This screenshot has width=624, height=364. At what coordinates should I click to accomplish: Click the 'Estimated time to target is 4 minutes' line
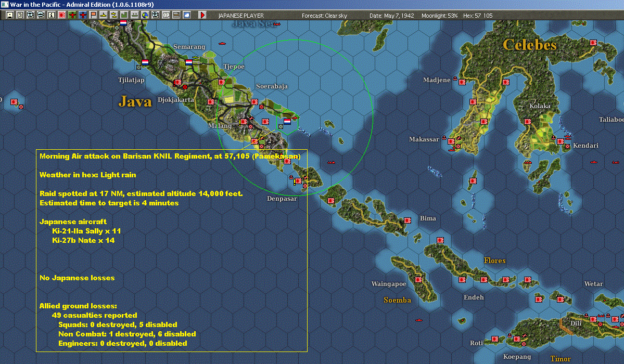[109, 203]
